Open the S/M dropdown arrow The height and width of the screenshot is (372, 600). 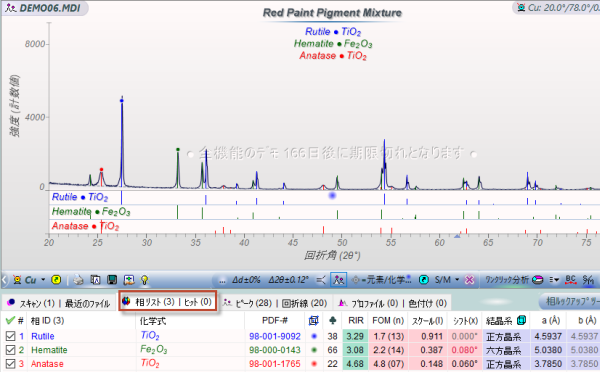[457, 280]
